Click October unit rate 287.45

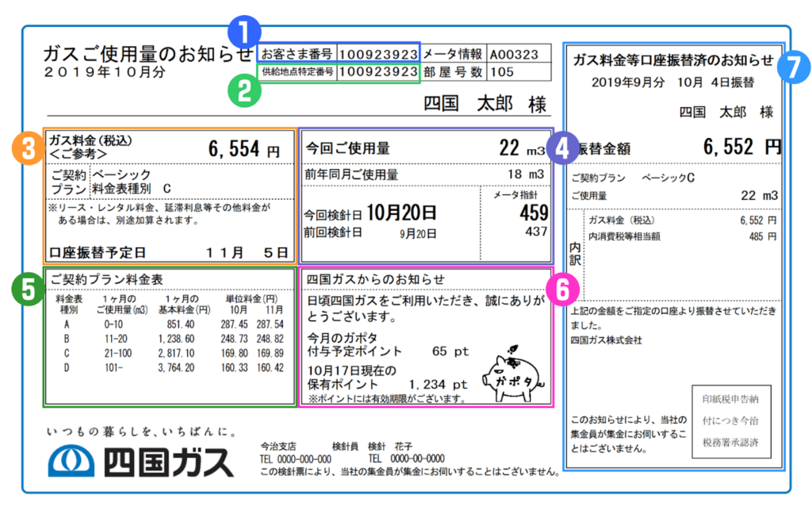point(235,324)
